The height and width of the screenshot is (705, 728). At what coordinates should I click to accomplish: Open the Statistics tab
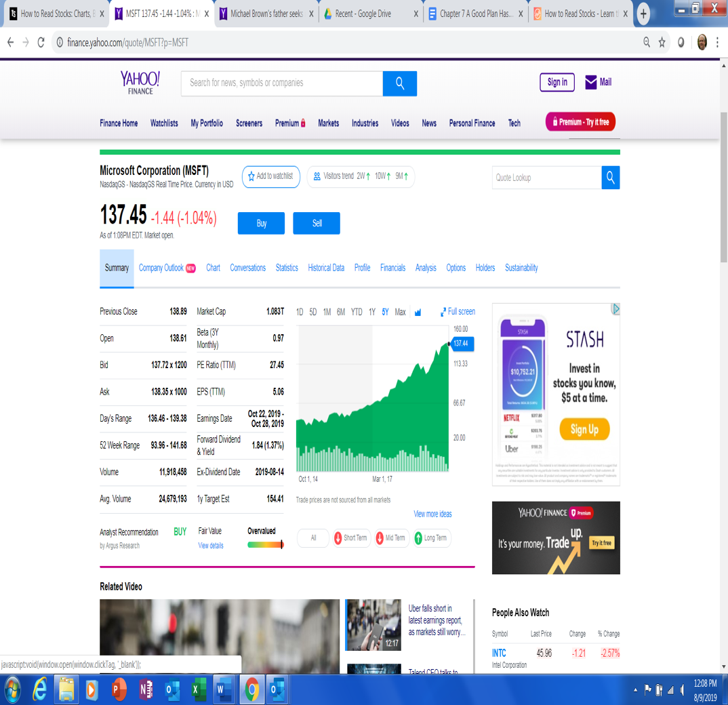tap(287, 268)
